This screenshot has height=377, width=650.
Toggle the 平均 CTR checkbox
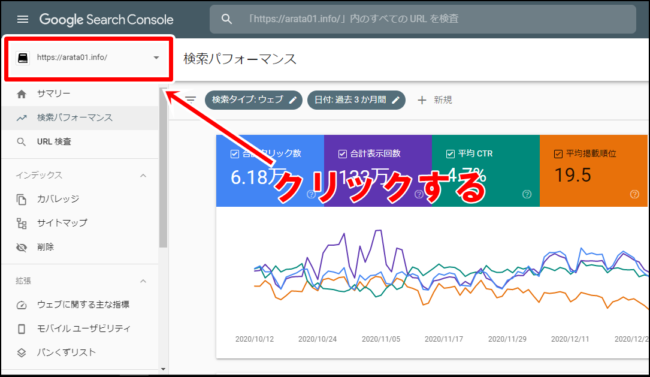coord(451,154)
